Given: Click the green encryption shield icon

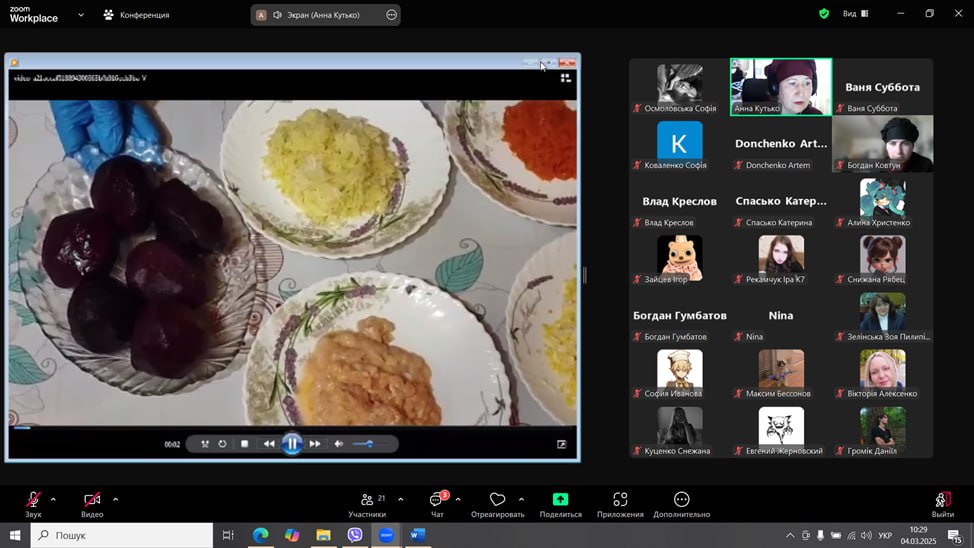Looking at the screenshot, I should click(x=824, y=14).
